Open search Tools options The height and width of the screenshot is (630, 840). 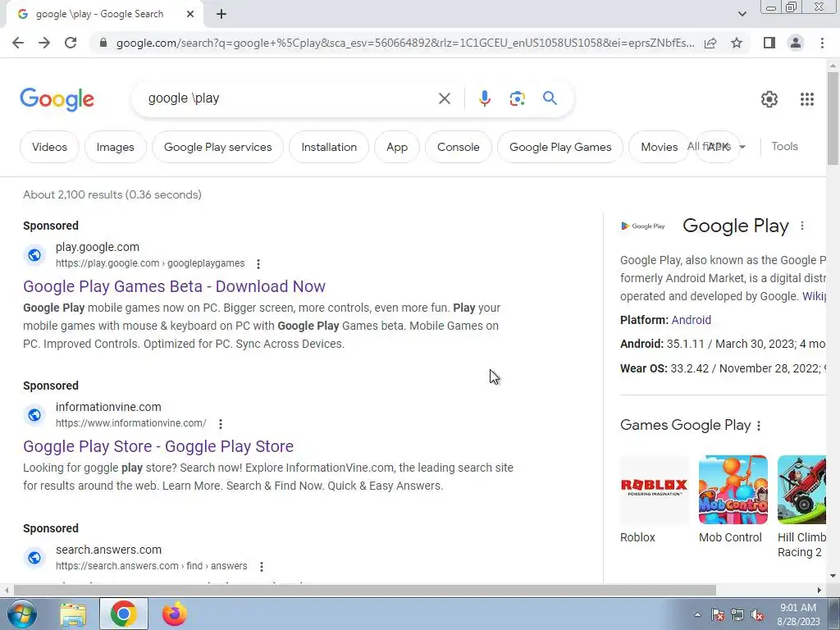(784, 146)
